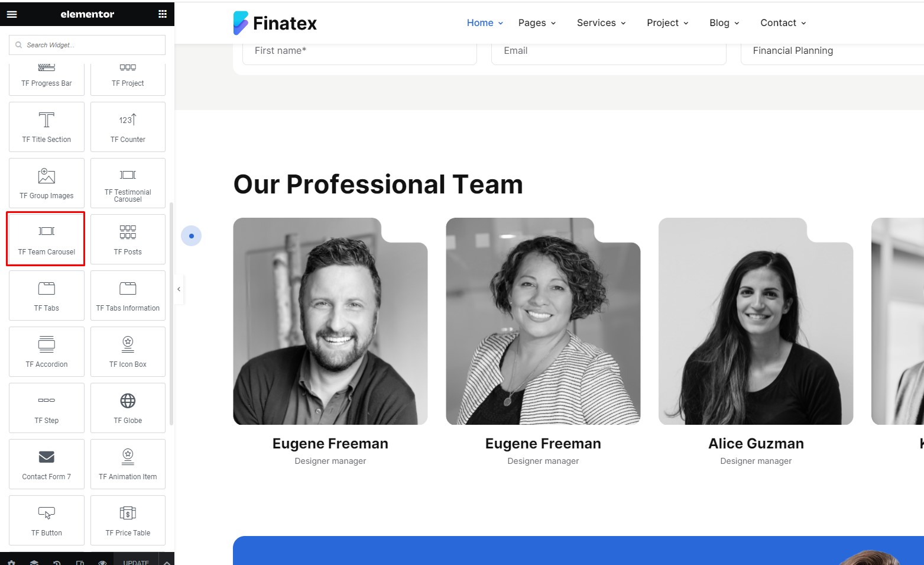Select the Contact Form 7 widget
Image resolution: width=924 pixels, height=565 pixels.
tap(47, 464)
